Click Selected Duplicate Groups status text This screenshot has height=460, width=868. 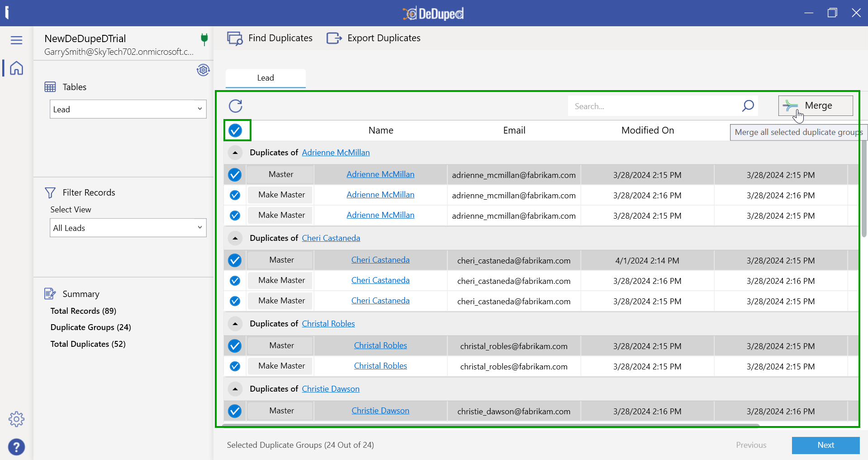click(x=300, y=445)
